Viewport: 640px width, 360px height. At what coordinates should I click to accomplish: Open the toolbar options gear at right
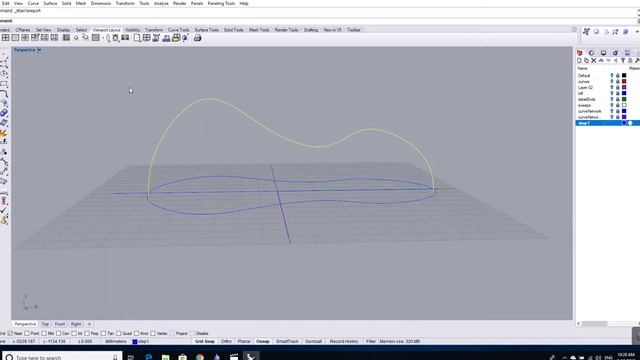[x=574, y=30]
